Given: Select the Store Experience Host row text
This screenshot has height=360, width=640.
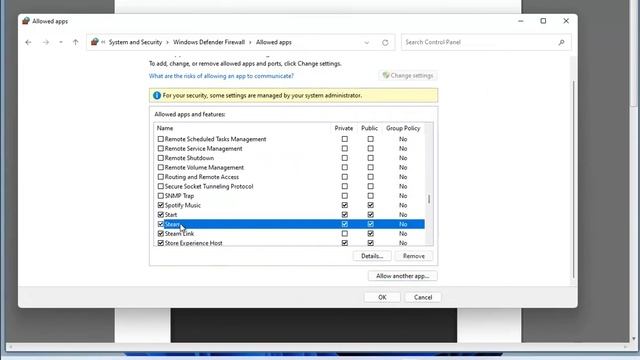Looking at the screenshot, I should [x=193, y=243].
